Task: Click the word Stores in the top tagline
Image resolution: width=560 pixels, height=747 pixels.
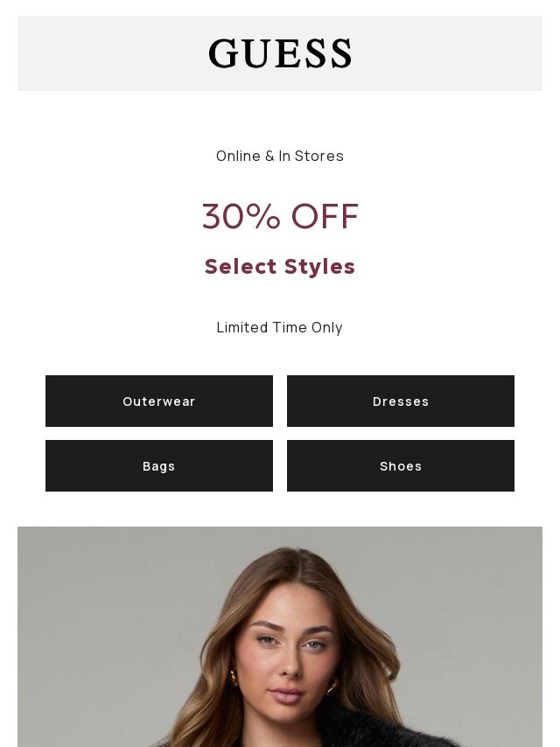Action: 319,156
